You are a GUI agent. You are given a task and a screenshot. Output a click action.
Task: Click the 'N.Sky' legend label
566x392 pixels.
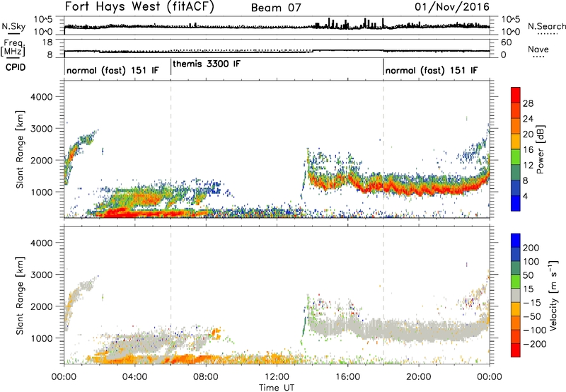[13, 26]
